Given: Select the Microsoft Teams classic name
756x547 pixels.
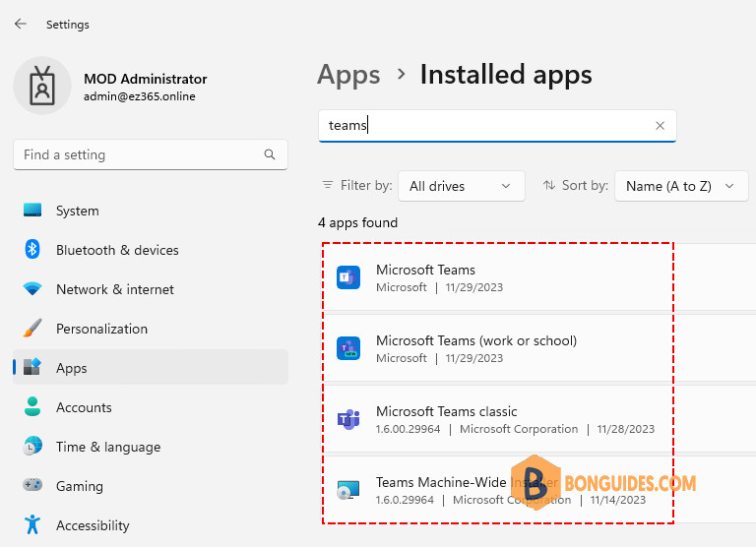Looking at the screenshot, I should pos(447,411).
